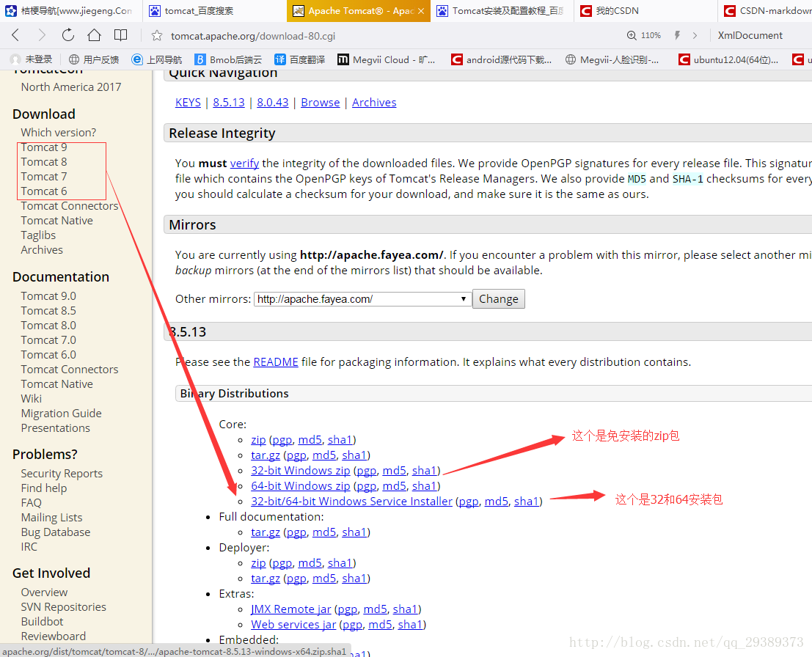Download the Deployer tar.gz
812x657 pixels.
click(265, 579)
